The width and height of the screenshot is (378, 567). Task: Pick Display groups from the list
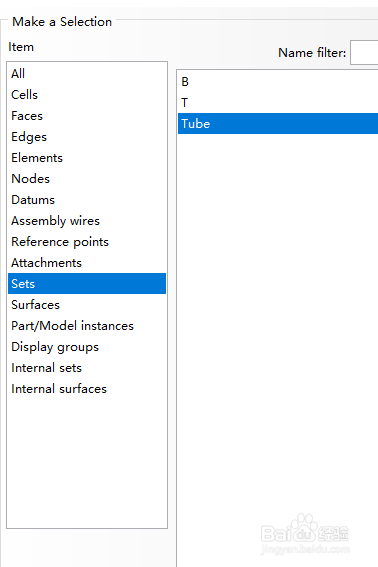pos(87,346)
